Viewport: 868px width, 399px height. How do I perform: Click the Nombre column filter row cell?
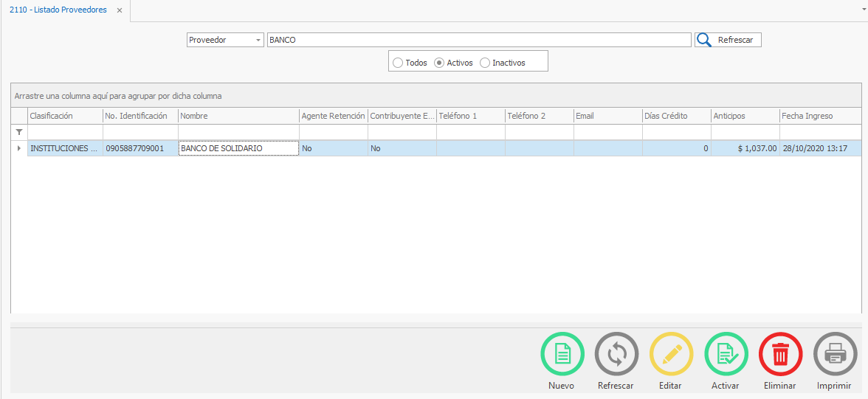coord(238,131)
